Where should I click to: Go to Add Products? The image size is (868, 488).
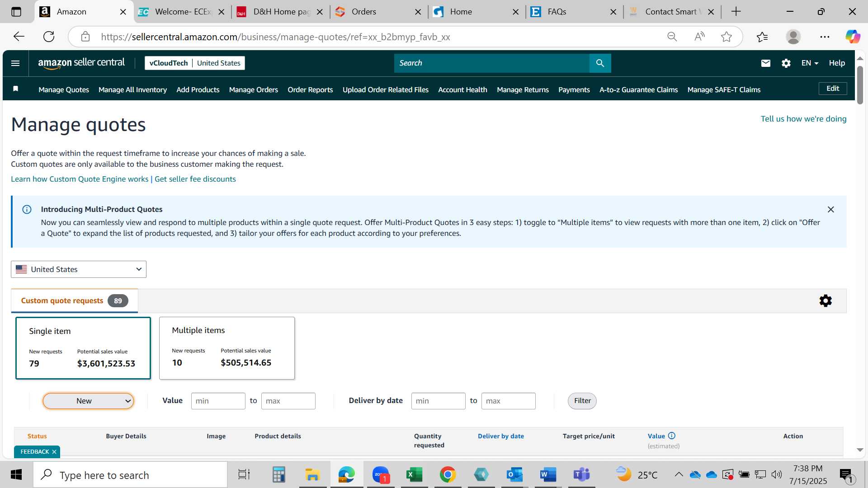[198, 90]
